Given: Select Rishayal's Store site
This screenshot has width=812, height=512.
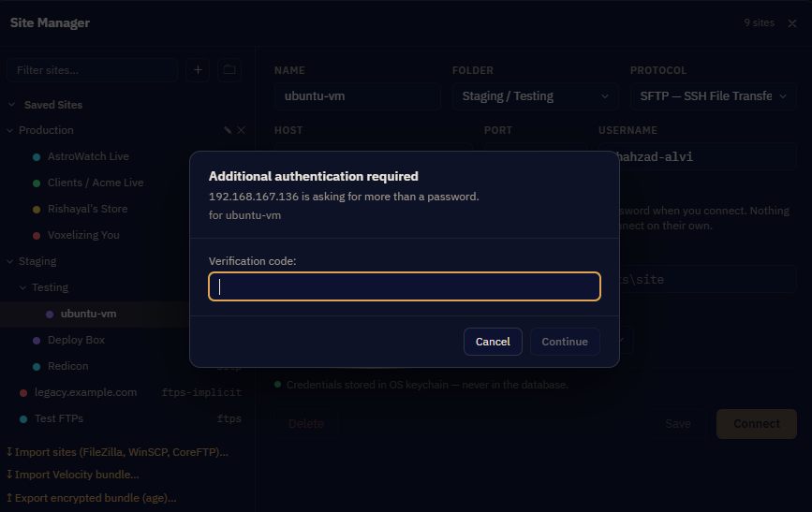Looking at the screenshot, I should tap(87, 209).
